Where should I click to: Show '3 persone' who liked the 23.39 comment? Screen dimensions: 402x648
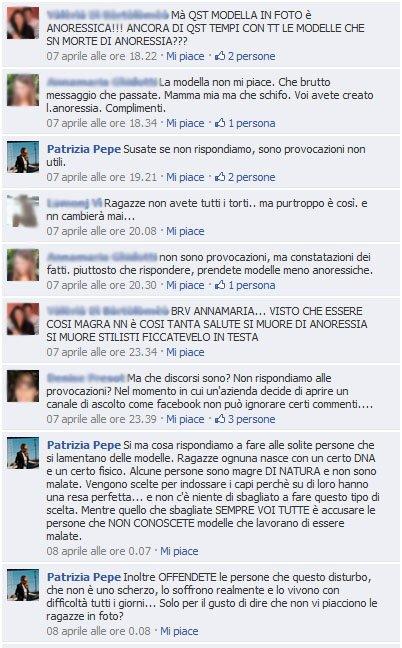point(252,419)
